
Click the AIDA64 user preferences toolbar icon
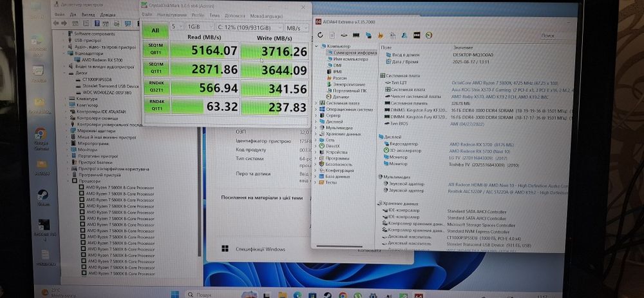pos(404,35)
